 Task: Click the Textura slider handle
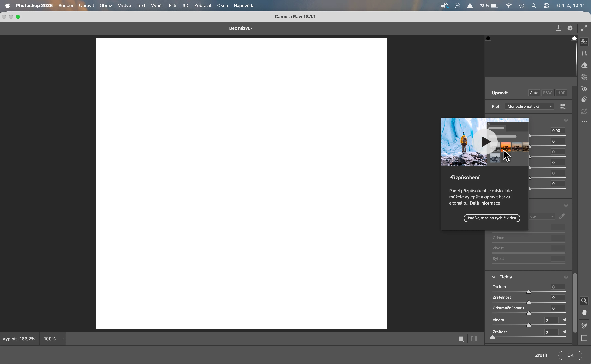pyautogui.click(x=529, y=292)
